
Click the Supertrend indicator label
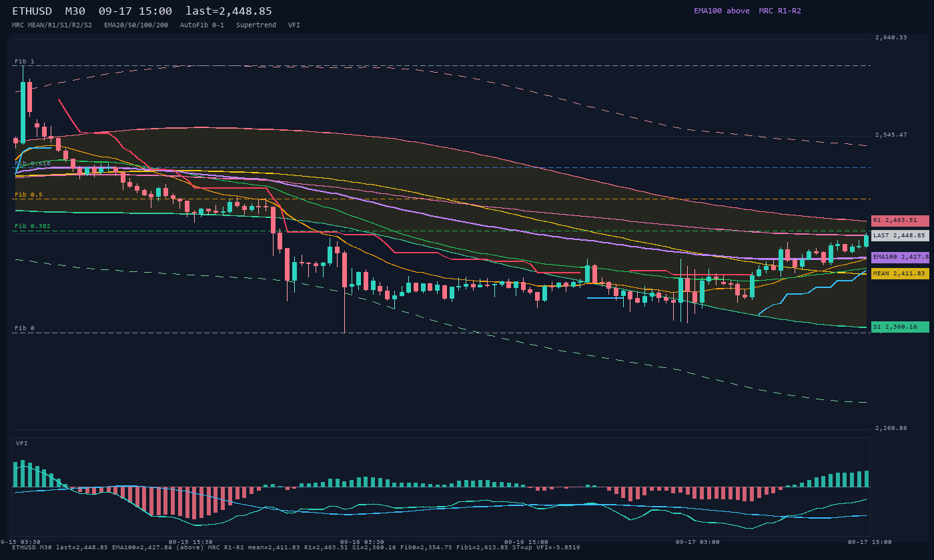[256, 25]
